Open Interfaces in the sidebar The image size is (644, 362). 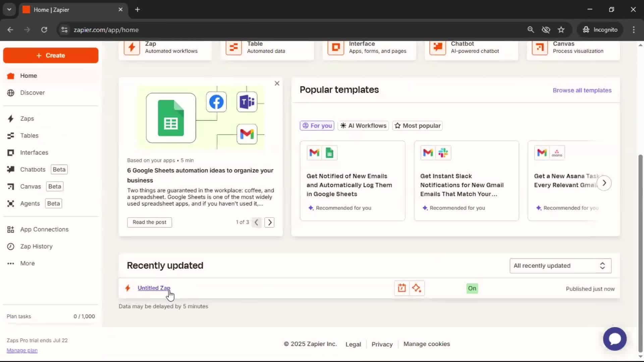click(51, 153)
